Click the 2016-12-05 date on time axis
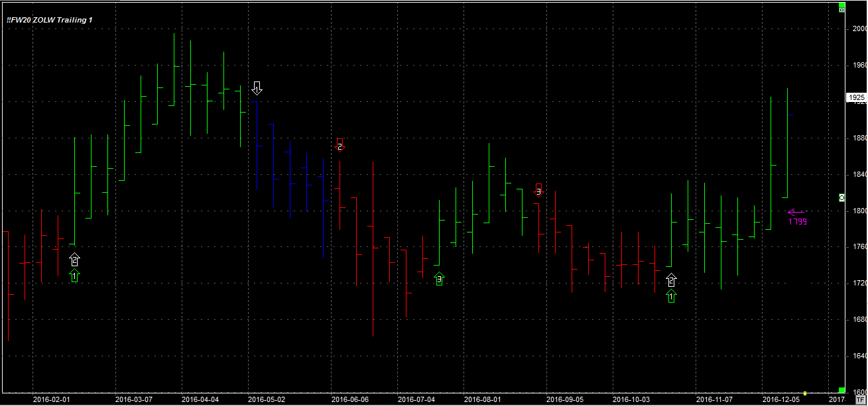 pos(780,399)
